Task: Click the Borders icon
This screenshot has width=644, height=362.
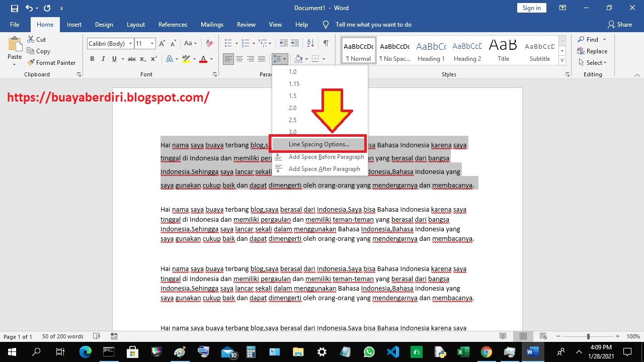Action: point(315,59)
